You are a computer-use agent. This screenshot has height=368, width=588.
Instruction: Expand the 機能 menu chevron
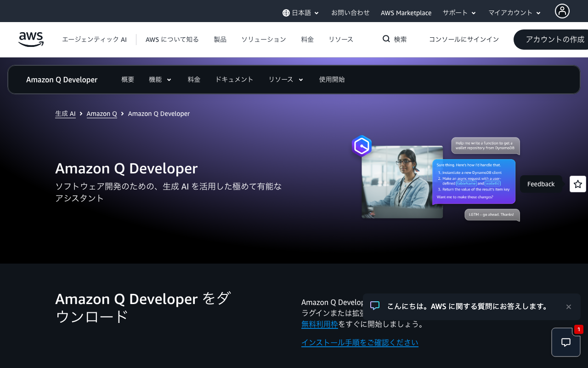click(169, 80)
